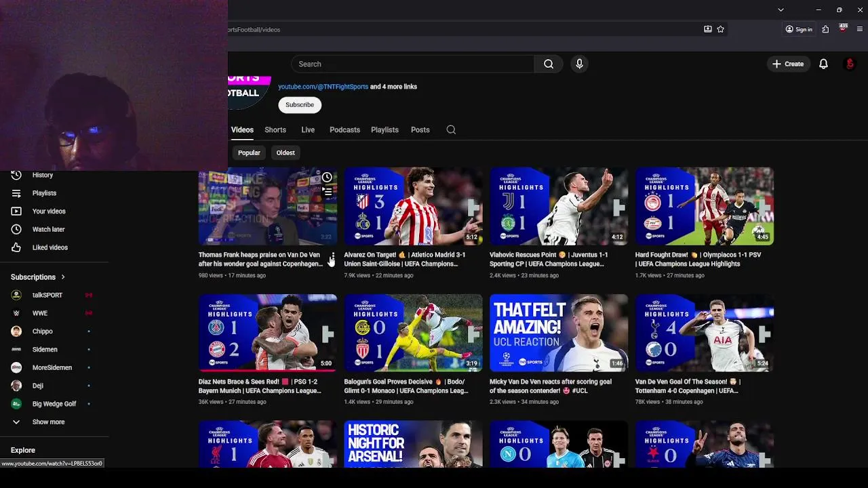Open browser three-dot menu
868x488 pixels.
pyautogui.click(x=860, y=29)
